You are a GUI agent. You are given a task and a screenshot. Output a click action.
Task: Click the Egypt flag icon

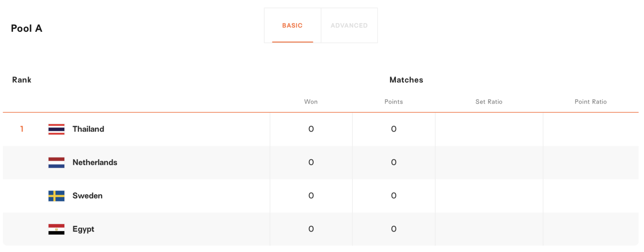(x=56, y=229)
